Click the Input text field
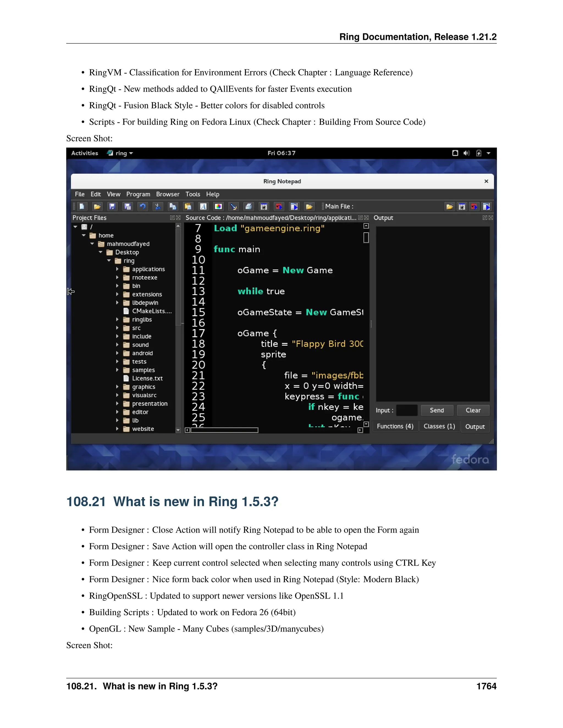Screen dimensions: 563x728 tap(407, 410)
